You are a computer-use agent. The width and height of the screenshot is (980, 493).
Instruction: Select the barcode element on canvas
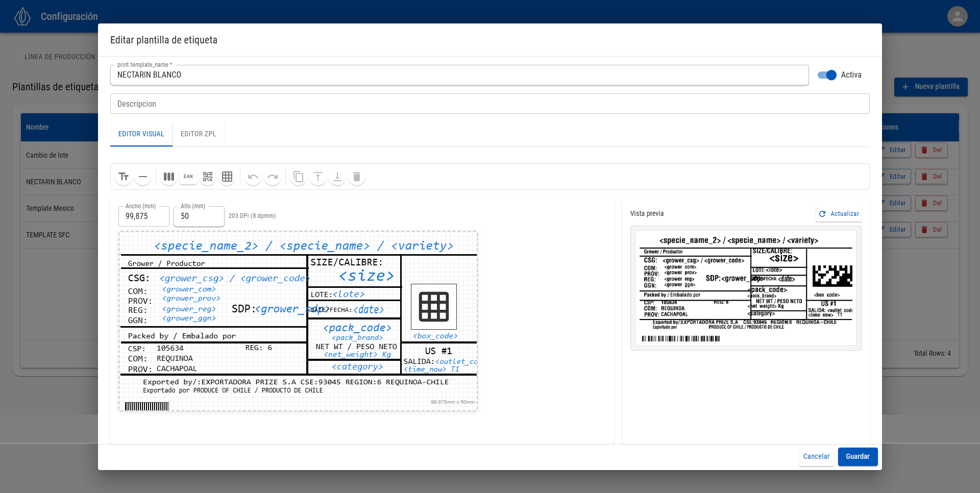pyautogui.click(x=147, y=406)
